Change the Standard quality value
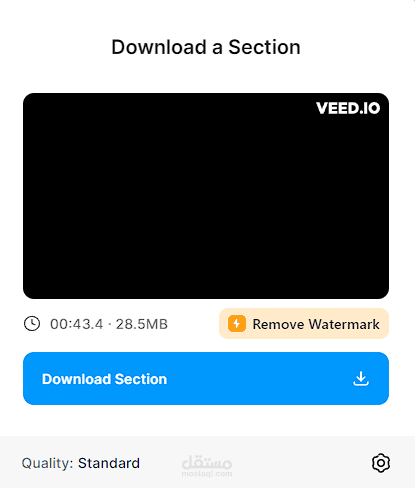 (x=109, y=463)
